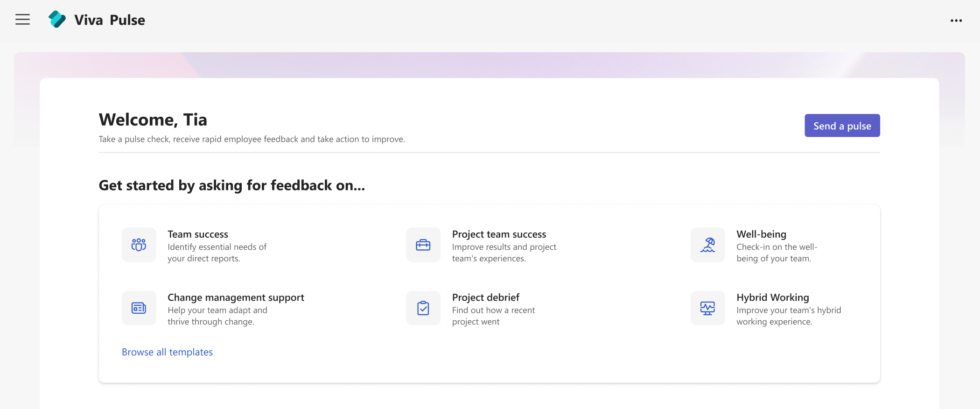Click the Project debrief clipboard icon
Viewport: 980px width, 409px height.
(x=423, y=308)
